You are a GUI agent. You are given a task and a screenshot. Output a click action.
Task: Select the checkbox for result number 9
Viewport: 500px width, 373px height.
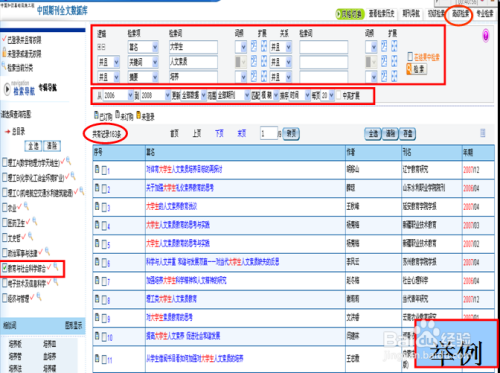click(x=104, y=318)
